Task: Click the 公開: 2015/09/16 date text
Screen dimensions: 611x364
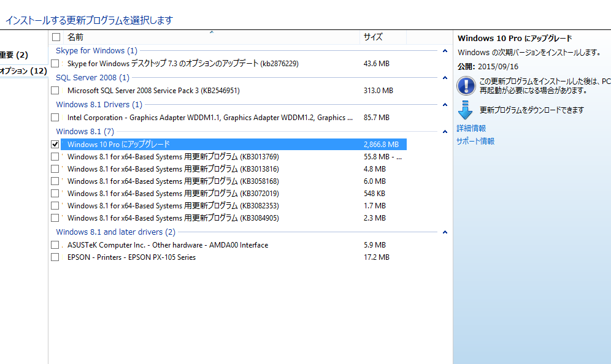Action: coord(488,67)
